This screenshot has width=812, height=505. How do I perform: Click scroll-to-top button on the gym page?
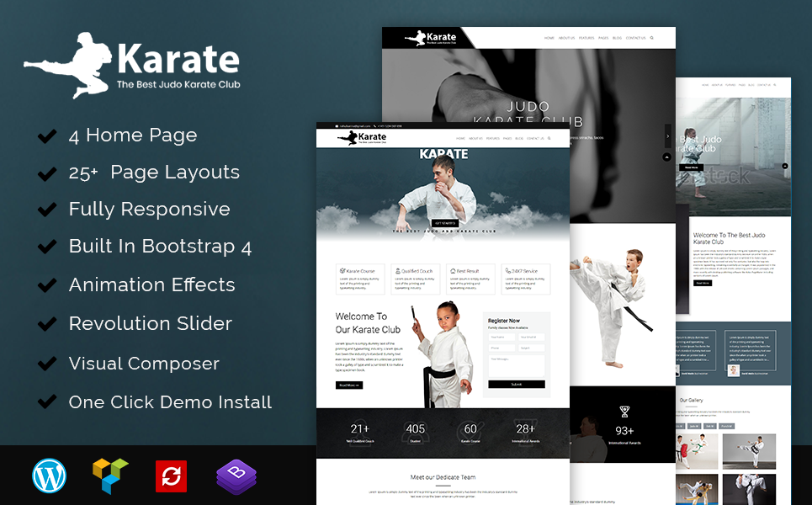click(x=784, y=166)
